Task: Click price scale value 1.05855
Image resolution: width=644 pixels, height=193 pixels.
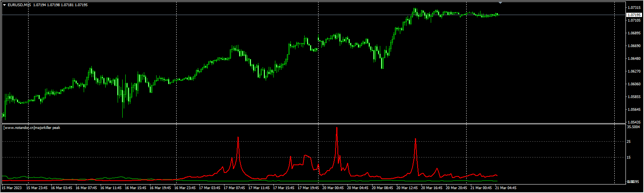Action: click(634, 97)
